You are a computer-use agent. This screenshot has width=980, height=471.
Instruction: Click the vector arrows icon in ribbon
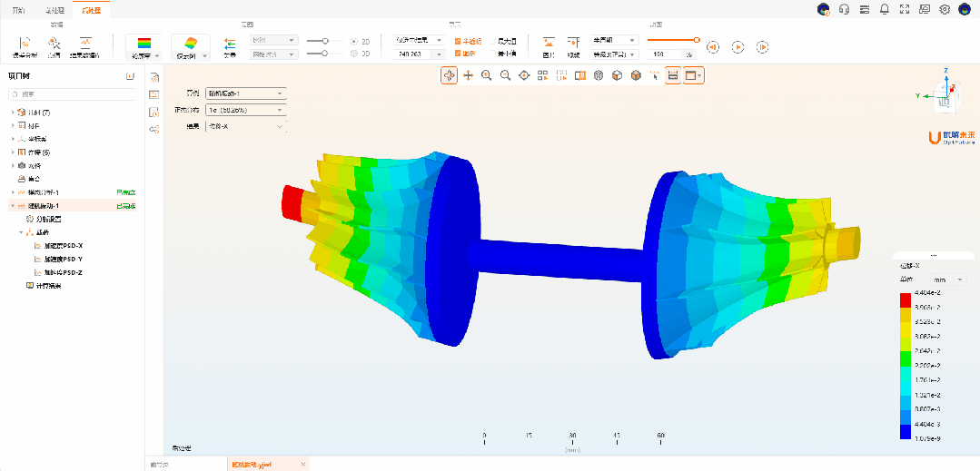pos(230,44)
